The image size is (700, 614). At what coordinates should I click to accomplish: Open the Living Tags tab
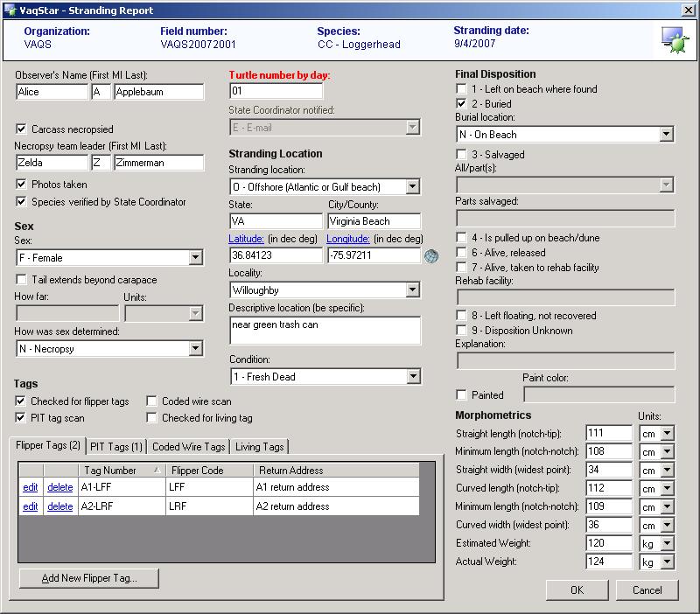[x=259, y=447]
